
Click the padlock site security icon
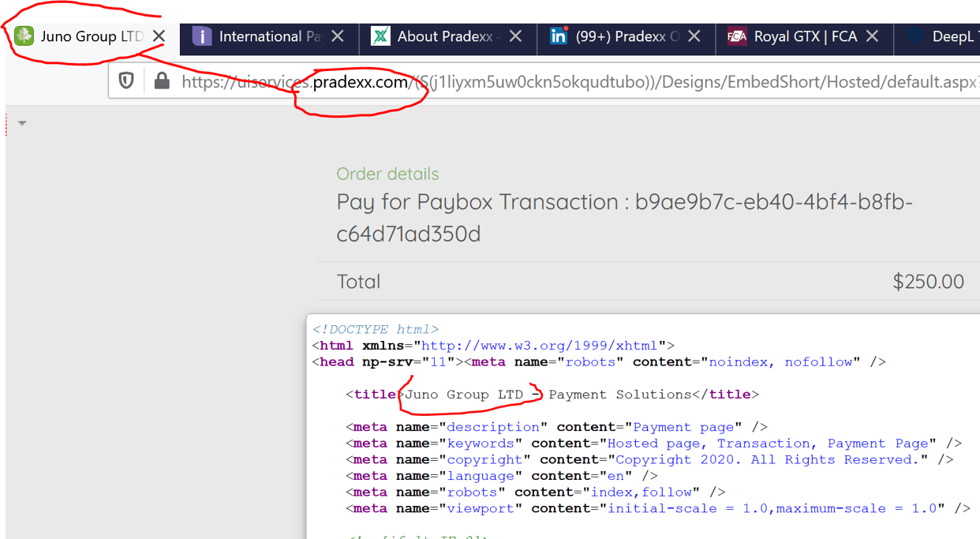click(162, 80)
